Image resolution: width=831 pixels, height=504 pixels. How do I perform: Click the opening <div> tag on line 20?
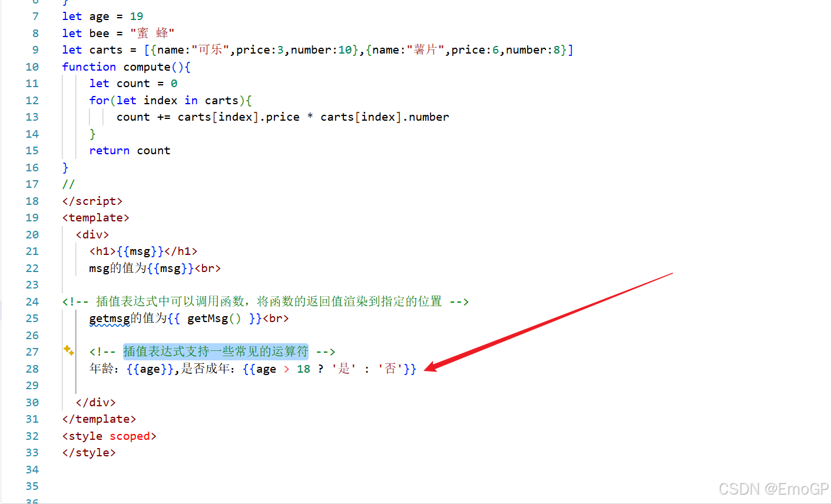[x=92, y=235]
